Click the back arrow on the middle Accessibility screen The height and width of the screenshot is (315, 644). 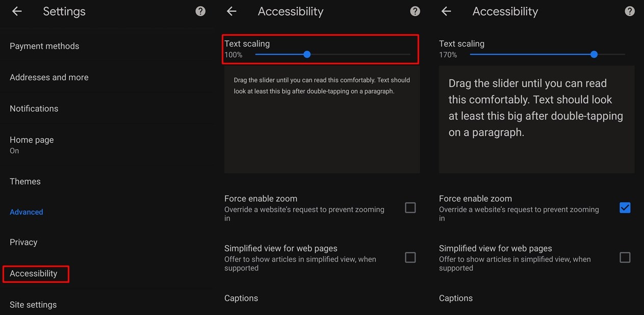[231, 11]
